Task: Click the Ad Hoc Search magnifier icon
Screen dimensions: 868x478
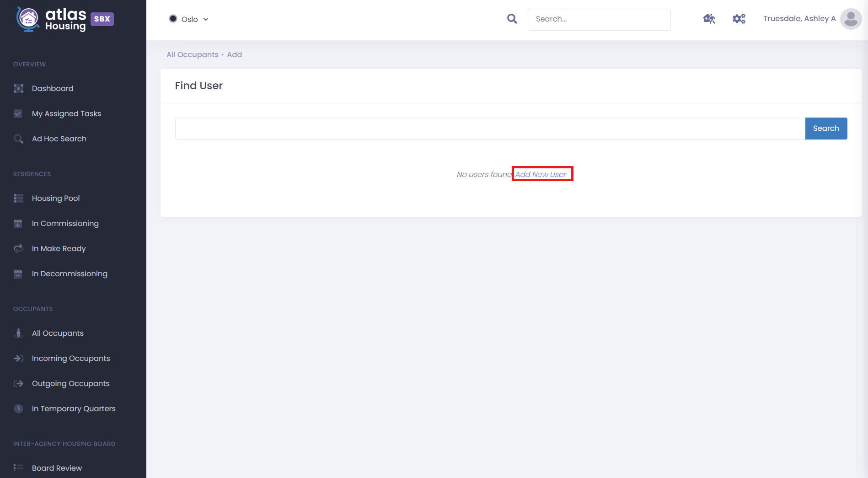Action: (18, 139)
